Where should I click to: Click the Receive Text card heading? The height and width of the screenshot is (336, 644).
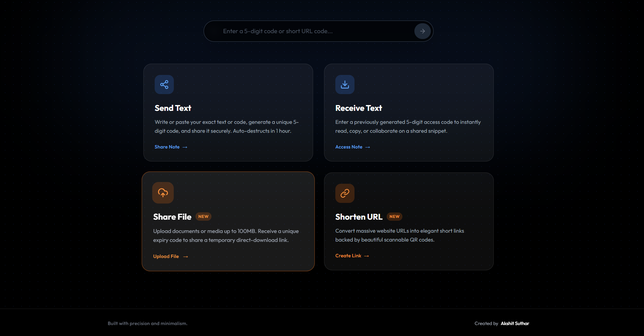359,108
